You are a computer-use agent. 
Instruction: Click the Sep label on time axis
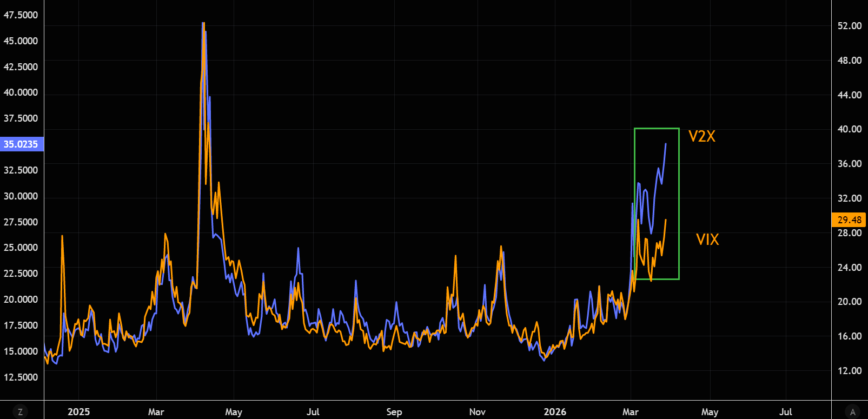(394, 412)
